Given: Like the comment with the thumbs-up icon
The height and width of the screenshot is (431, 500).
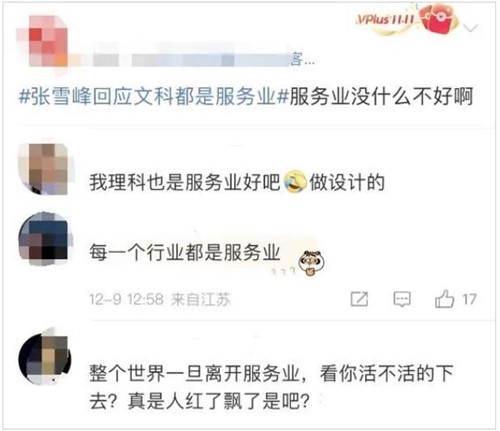Looking at the screenshot, I should [x=445, y=298].
